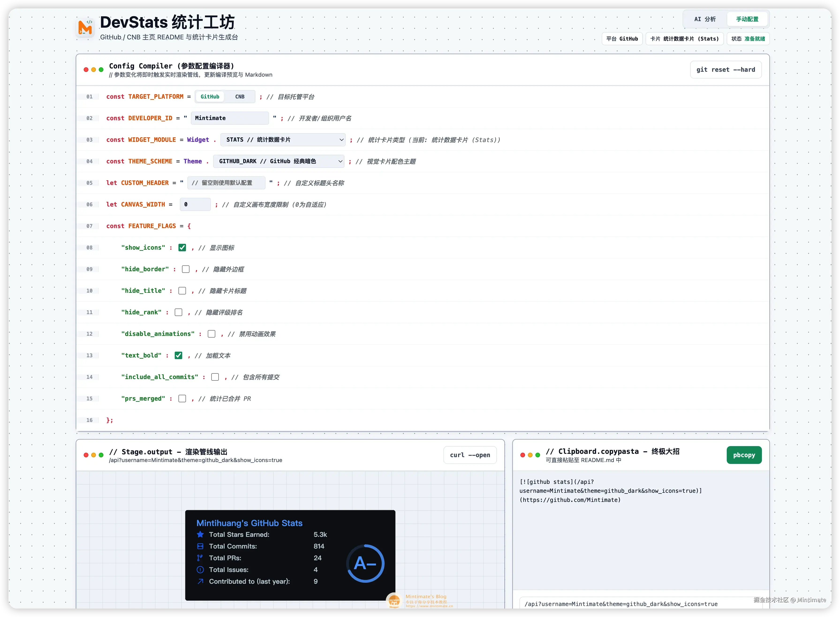The width and height of the screenshot is (840, 617).
Task: Click the issue icon beside Total Issues
Action: point(200,570)
